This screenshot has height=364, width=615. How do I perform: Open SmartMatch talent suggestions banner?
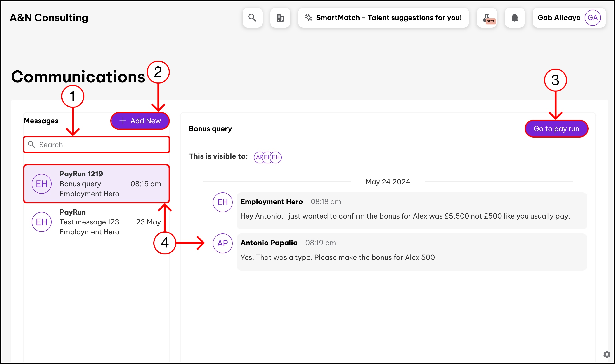pos(388,18)
